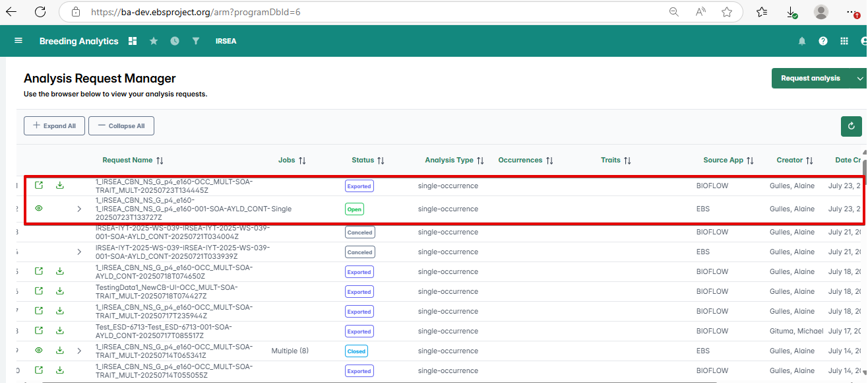Image resolution: width=868 pixels, height=383 pixels.
Task: Expand the row with Open status
Action: coord(79,209)
